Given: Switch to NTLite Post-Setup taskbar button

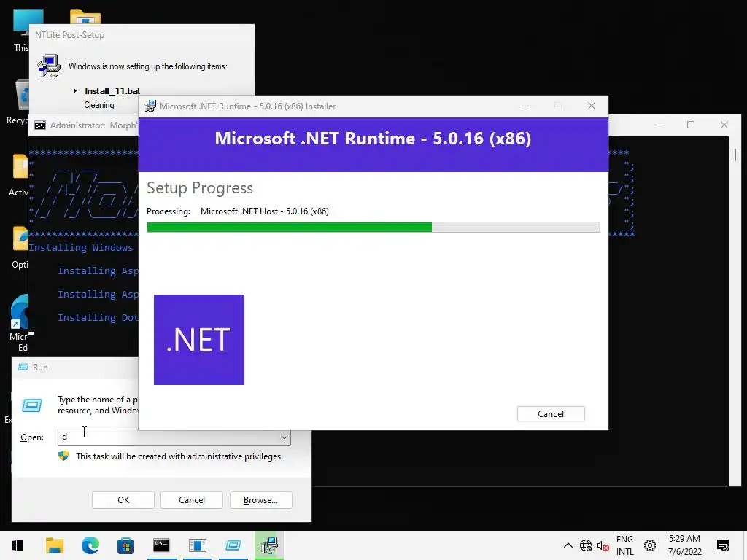Looking at the screenshot, I should pyautogui.click(x=197, y=545).
